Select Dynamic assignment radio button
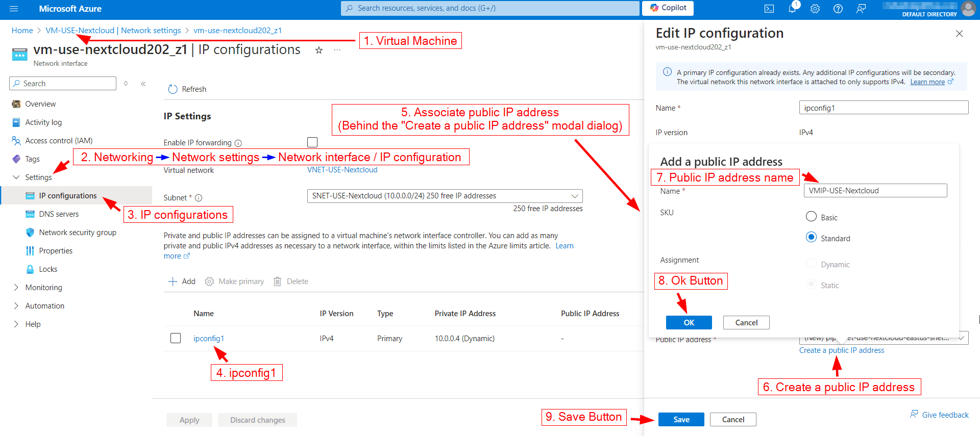 coord(811,264)
